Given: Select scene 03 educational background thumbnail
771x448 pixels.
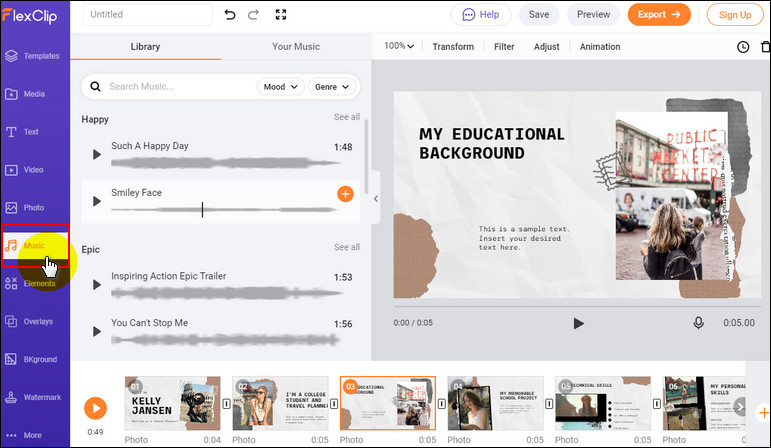Looking at the screenshot, I should click(x=388, y=404).
